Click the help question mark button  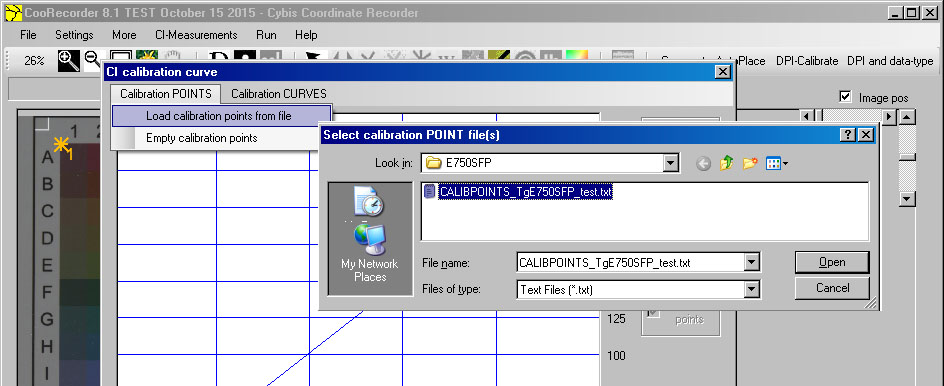point(847,135)
